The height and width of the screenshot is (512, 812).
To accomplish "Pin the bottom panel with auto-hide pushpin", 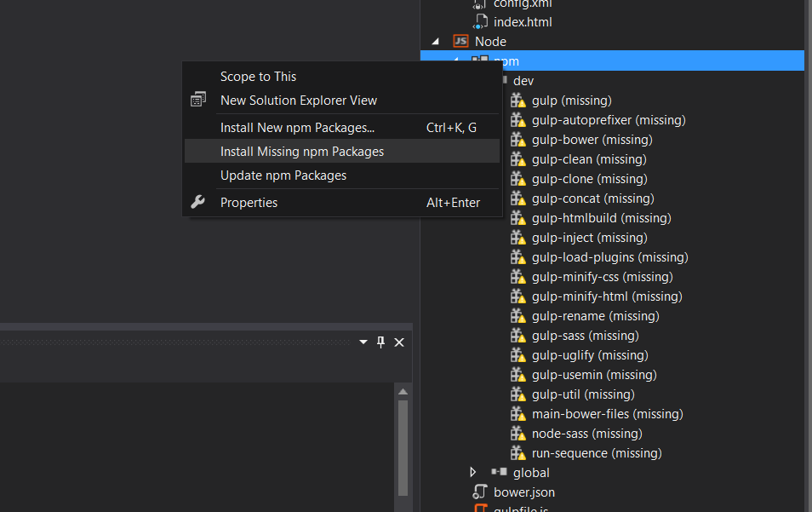I will click(380, 342).
